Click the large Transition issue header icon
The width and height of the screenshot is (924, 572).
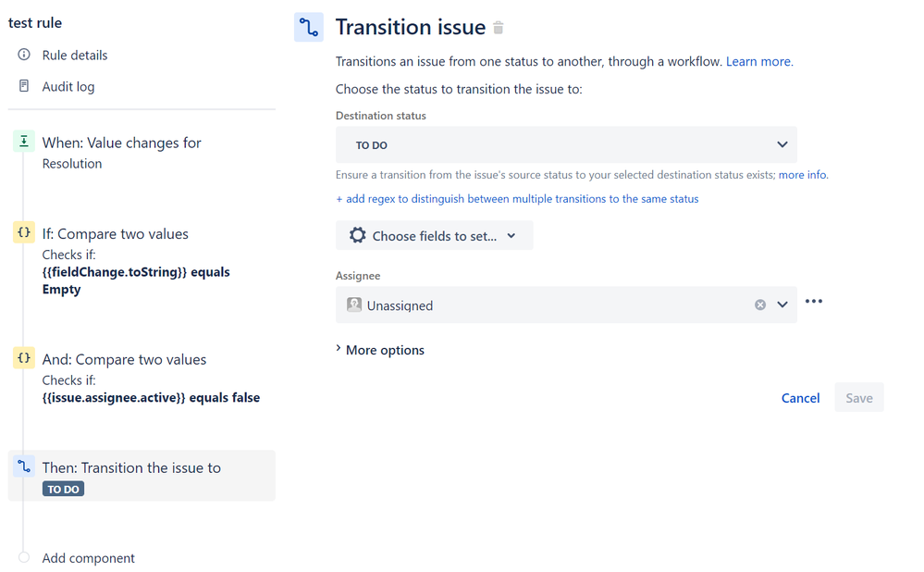point(309,27)
